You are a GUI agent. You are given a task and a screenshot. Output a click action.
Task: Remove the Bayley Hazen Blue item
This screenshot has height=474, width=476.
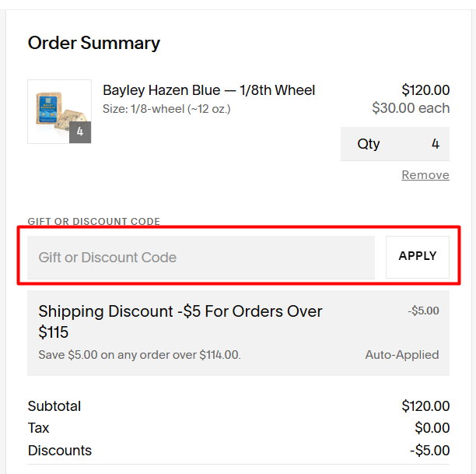425,175
